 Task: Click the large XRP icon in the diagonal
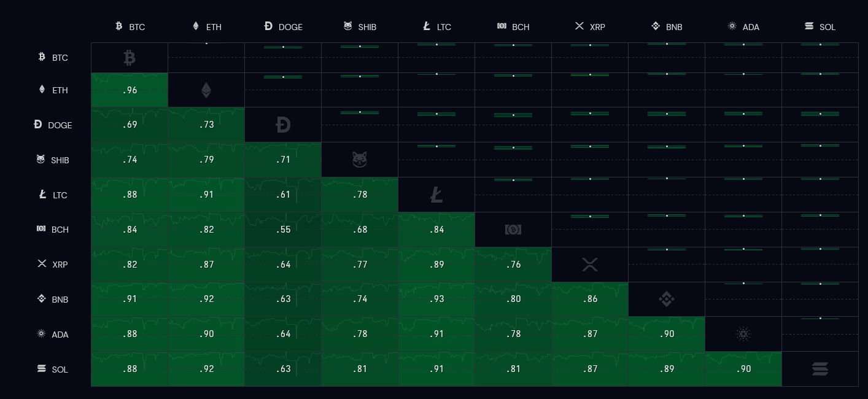(x=590, y=265)
